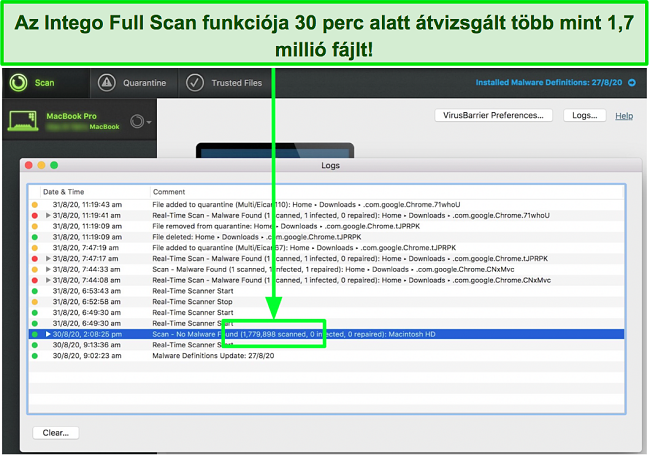Click the Trusted Files checkmark icon

pyautogui.click(x=195, y=83)
